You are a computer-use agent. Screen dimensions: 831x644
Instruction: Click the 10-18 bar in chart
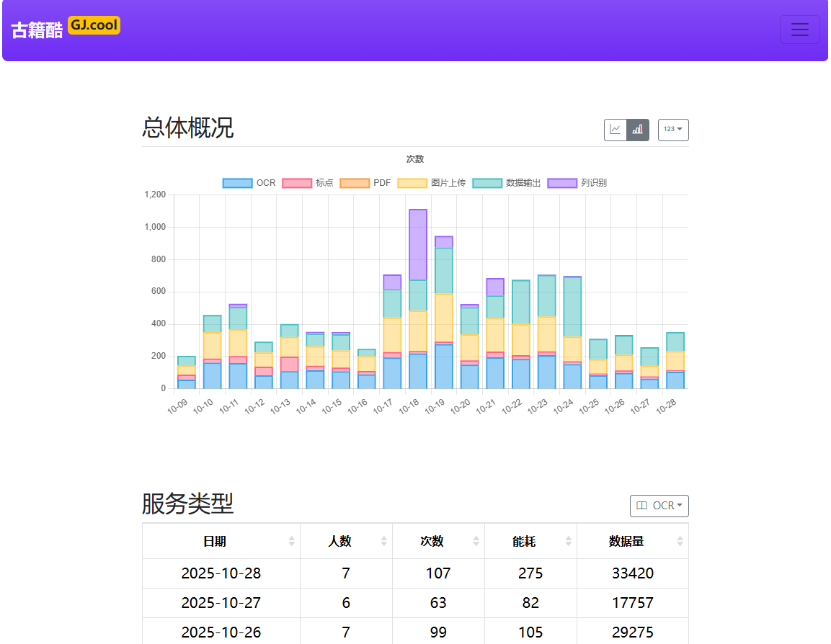pyautogui.click(x=418, y=299)
